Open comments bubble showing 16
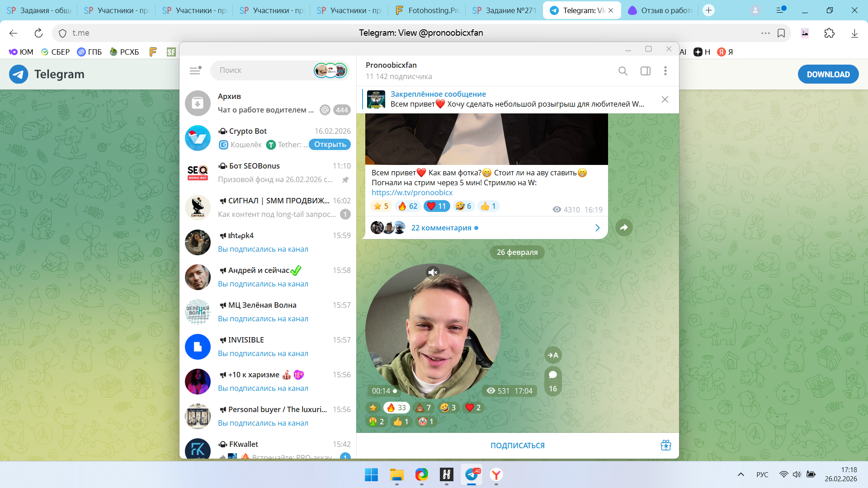The height and width of the screenshot is (488, 868). point(552,381)
